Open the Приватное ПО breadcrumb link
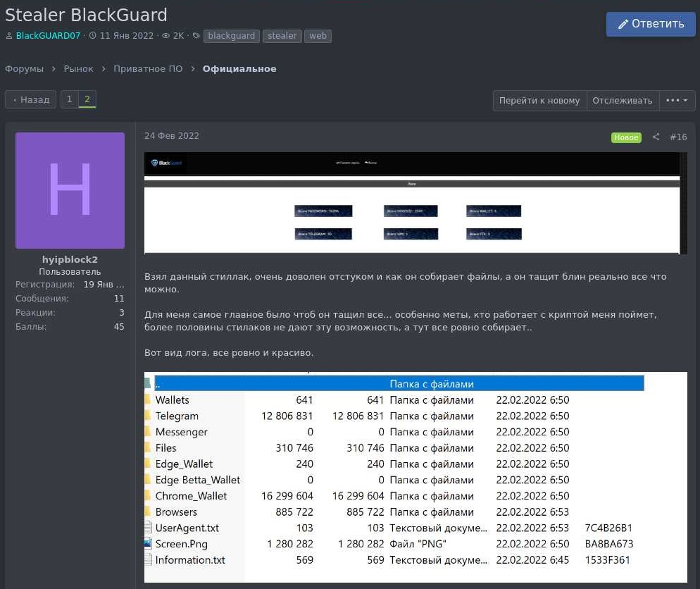700x589 pixels. pyautogui.click(x=148, y=68)
